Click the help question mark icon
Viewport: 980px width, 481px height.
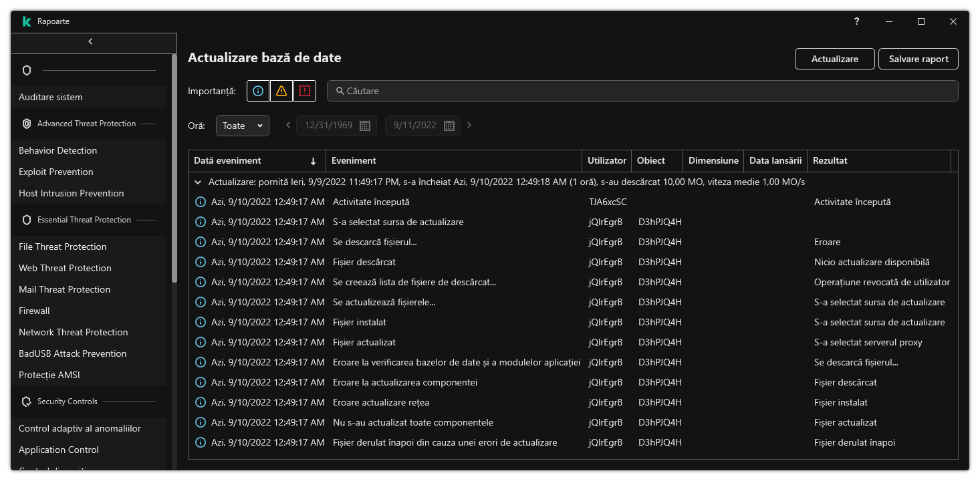click(856, 21)
